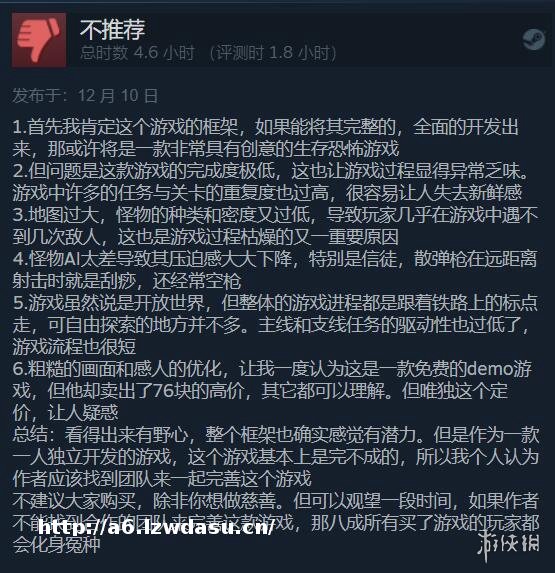Click the 发布于 12月10日 posted date
Viewport: 555px width, 573px height.
point(85,96)
